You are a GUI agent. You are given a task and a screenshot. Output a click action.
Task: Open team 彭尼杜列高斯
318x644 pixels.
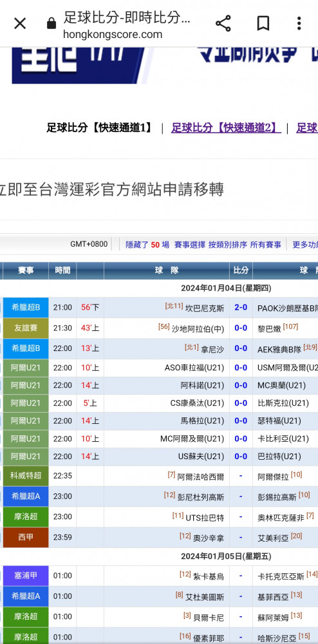(201, 497)
